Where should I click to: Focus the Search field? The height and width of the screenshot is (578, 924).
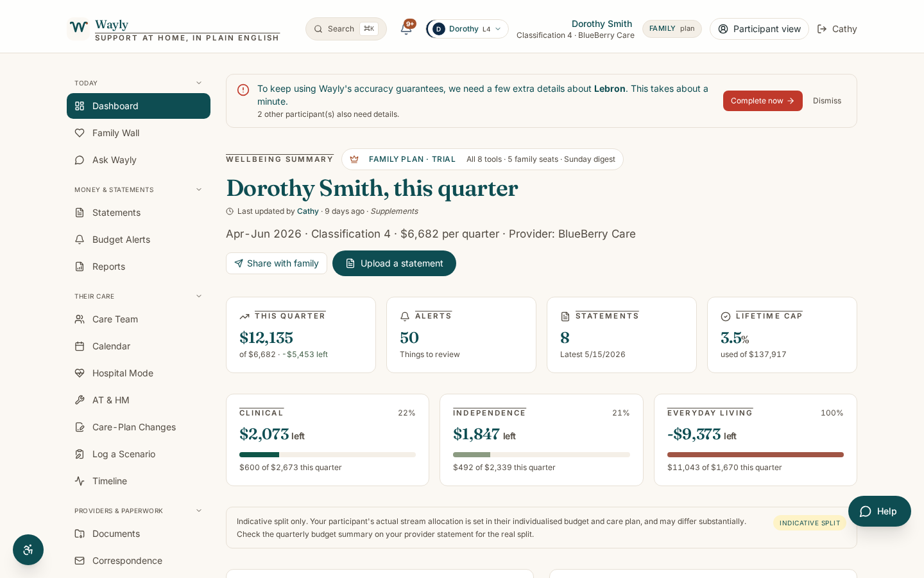(346, 29)
